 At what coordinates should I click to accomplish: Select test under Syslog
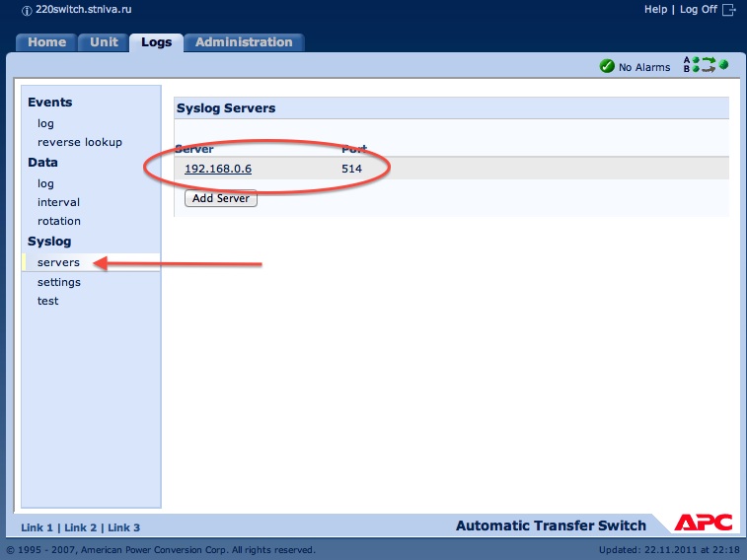point(48,302)
